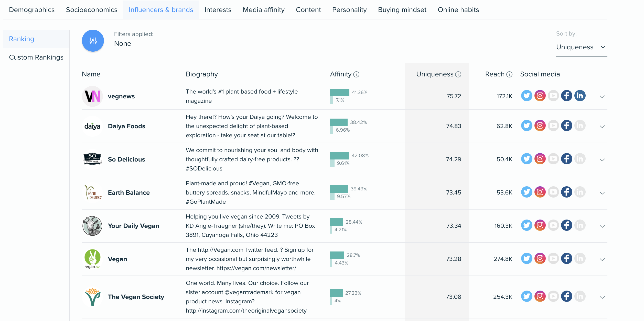
Task: Click the Earth Balance name
Action: [129, 193]
